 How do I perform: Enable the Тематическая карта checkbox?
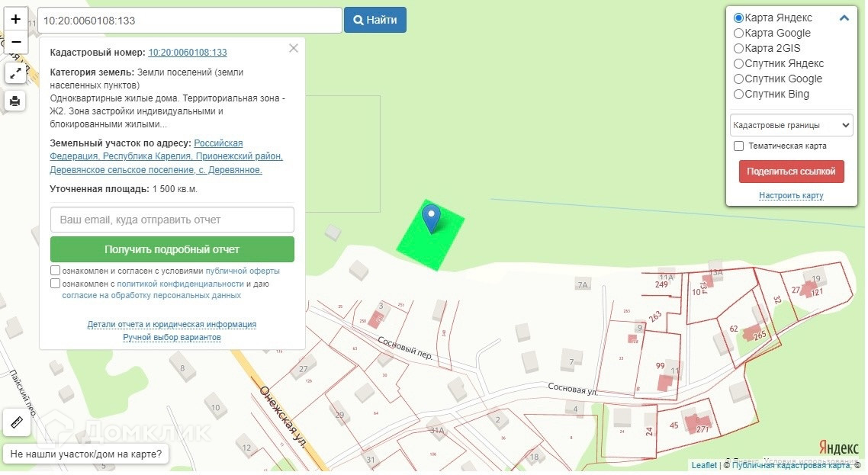(x=738, y=146)
